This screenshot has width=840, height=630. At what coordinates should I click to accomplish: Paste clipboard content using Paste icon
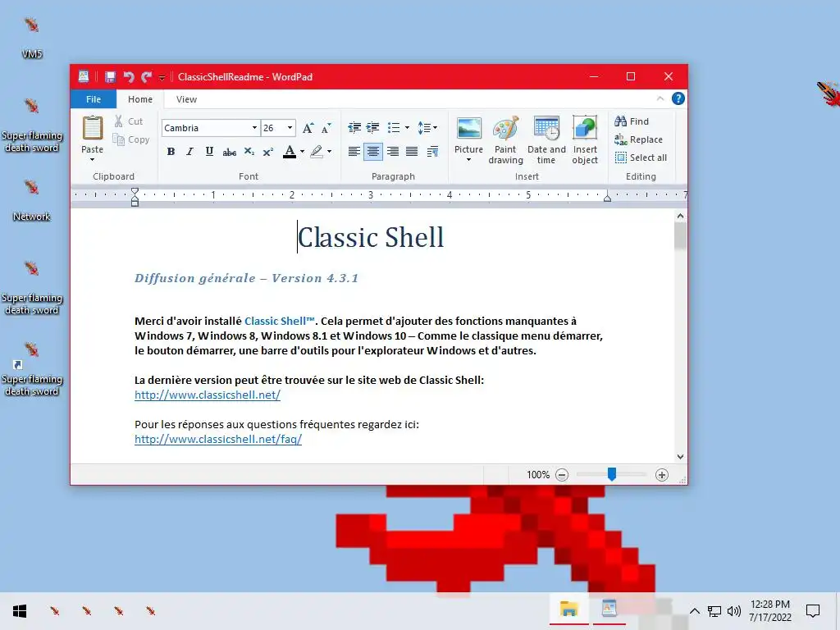point(92,128)
